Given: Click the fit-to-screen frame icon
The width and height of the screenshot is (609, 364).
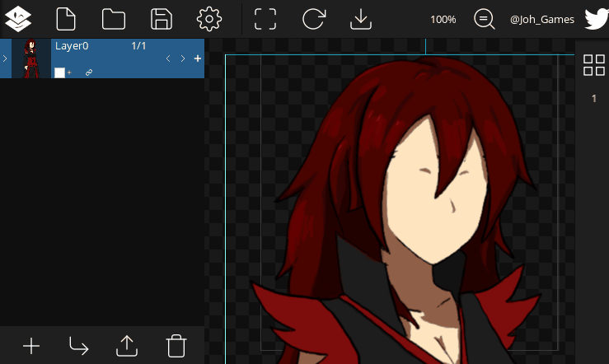Looking at the screenshot, I should (x=265, y=19).
